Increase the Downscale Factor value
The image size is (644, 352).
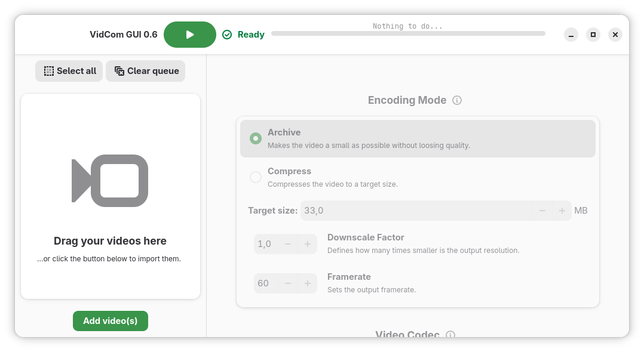pos(308,244)
